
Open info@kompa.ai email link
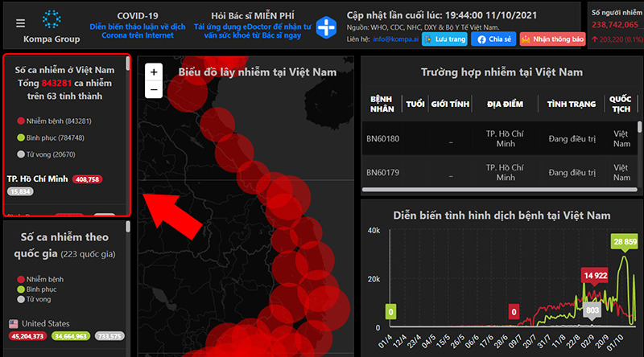point(395,39)
